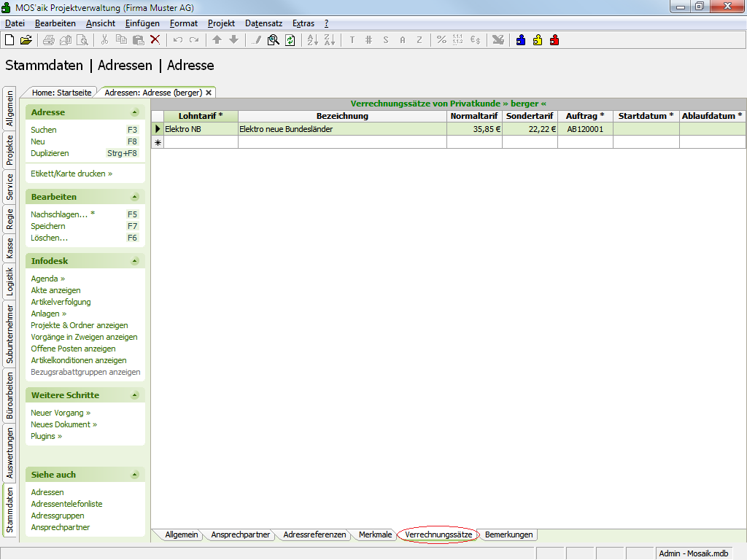Screen dimensions: 747x560
Task: Select the Elektro NB row selector arrow
Action: point(158,129)
